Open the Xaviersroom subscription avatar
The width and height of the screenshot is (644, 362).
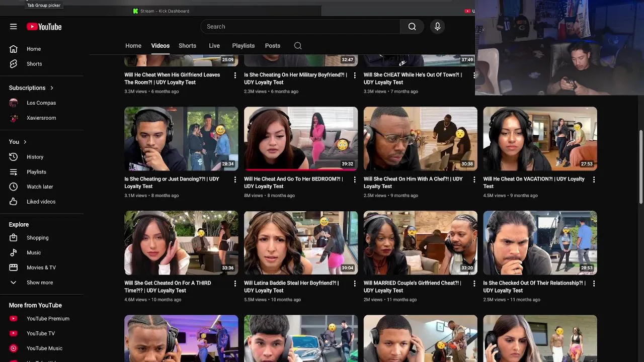pyautogui.click(x=14, y=118)
